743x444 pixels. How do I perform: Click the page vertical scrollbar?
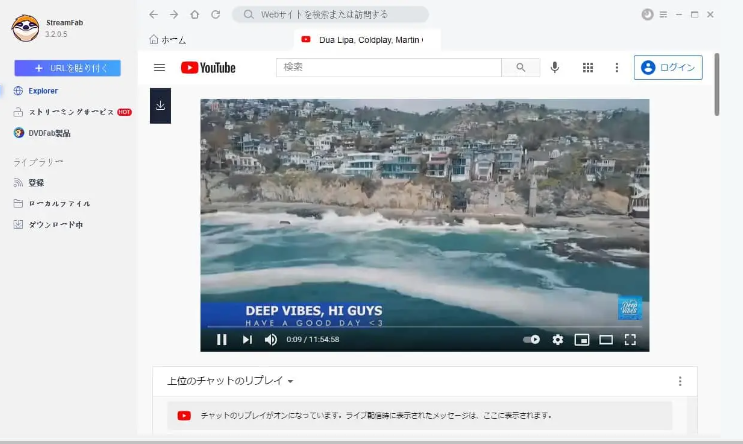[716, 84]
